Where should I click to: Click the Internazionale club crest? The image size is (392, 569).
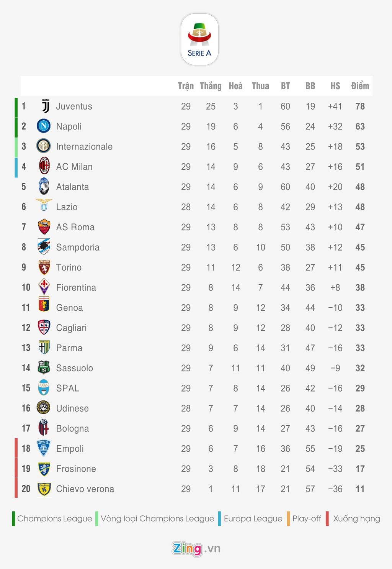tap(44, 146)
